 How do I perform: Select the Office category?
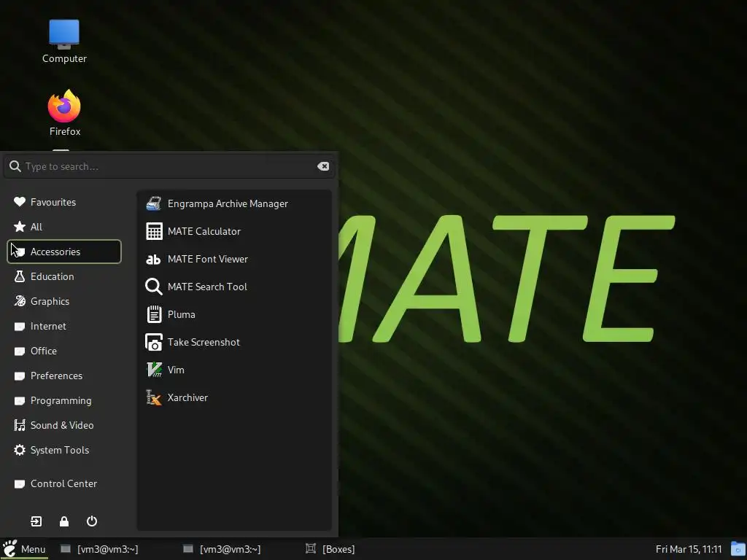coord(64,351)
